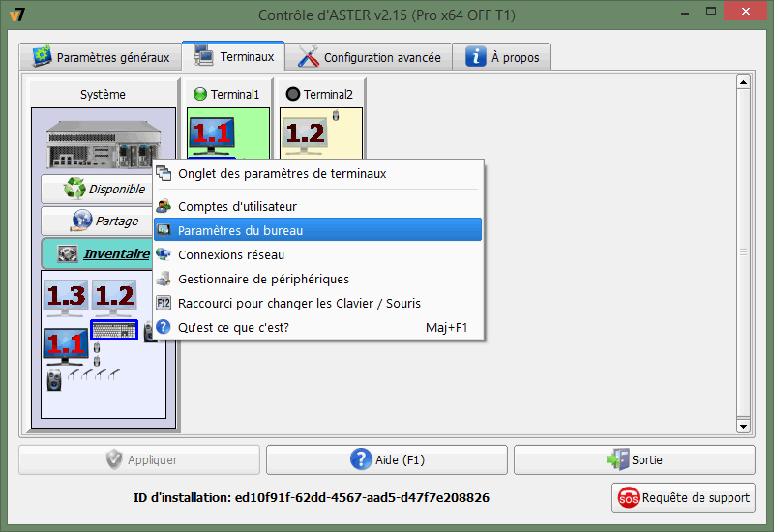Viewport: 774px width, 532px height.
Task: Open the Configuration avancée tab
Action: pyautogui.click(x=369, y=57)
